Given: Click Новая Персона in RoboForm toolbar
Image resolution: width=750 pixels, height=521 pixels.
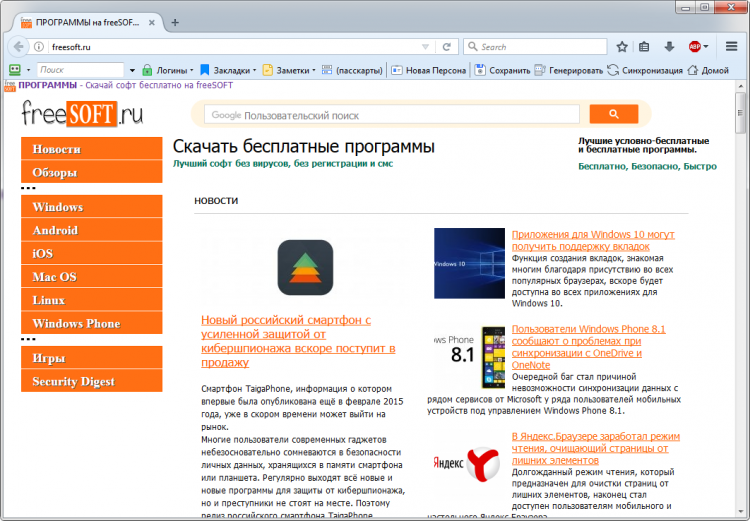Looking at the screenshot, I should [x=429, y=70].
